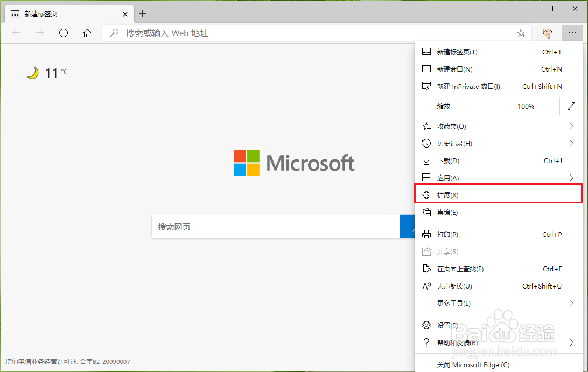
Task: Click the extensions puzzle icon
Action: 426,195
